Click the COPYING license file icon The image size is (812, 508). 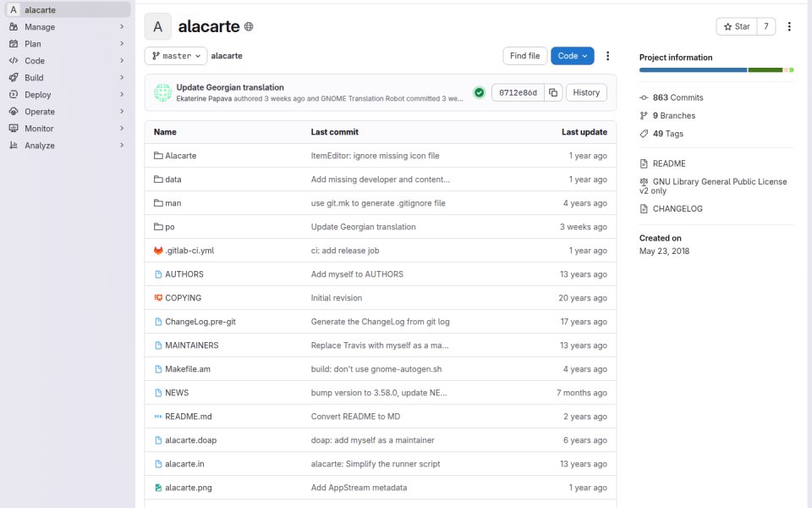click(158, 298)
